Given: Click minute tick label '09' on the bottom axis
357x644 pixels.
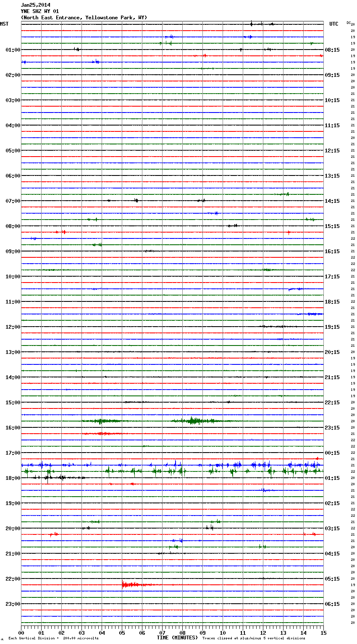Looking at the screenshot, I should [x=202, y=633].
